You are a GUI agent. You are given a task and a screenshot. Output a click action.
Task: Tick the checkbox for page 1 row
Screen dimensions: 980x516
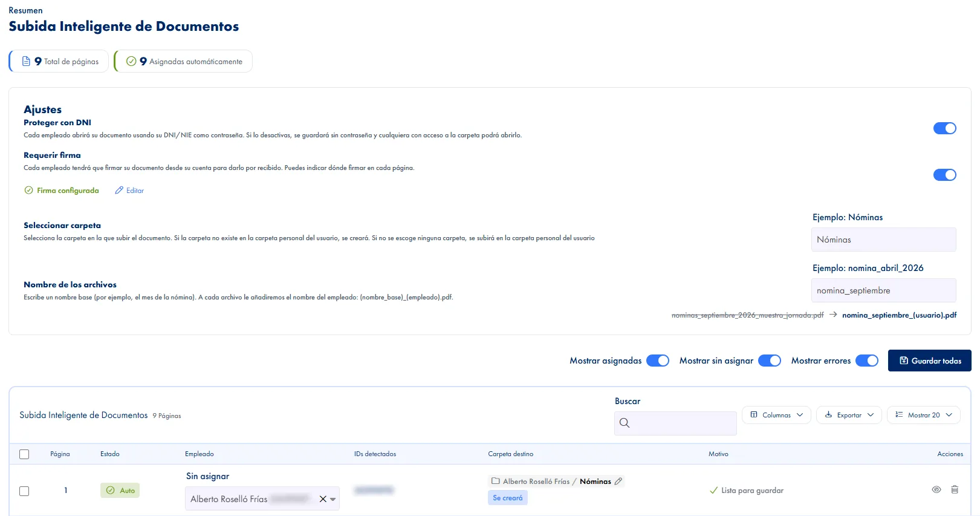pos(24,491)
